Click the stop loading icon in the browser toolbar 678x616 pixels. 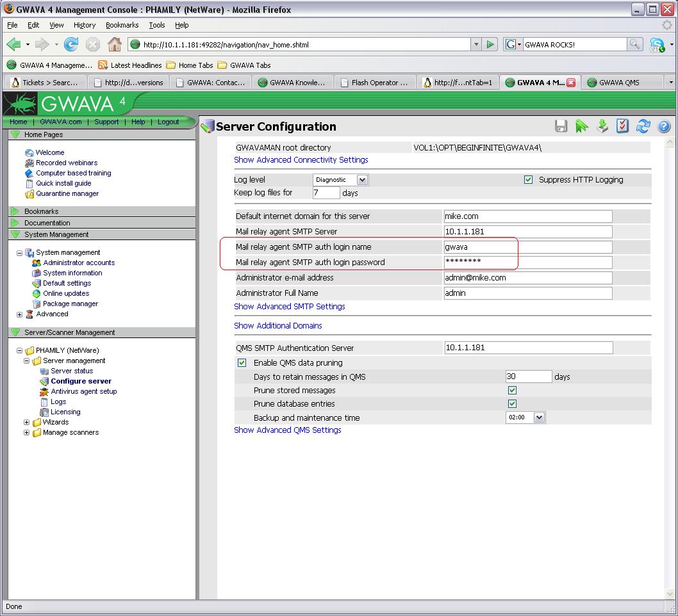click(92, 44)
